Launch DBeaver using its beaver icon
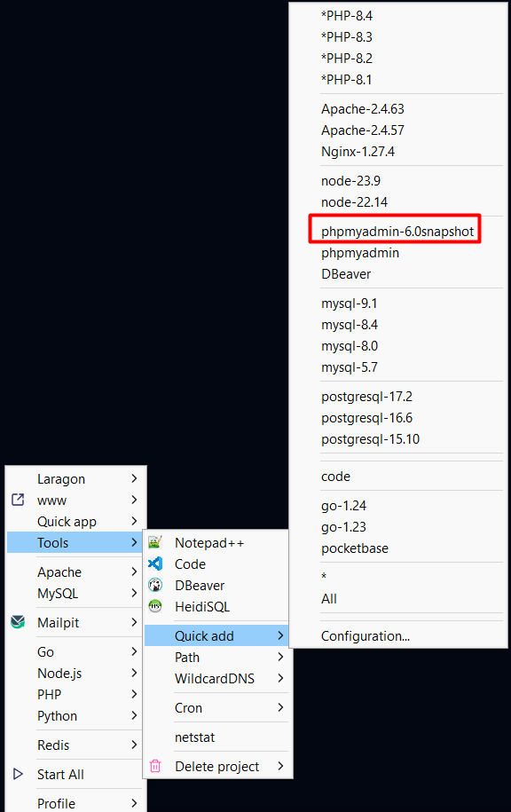The image size is (511, 812). click(x=156, y=585)
